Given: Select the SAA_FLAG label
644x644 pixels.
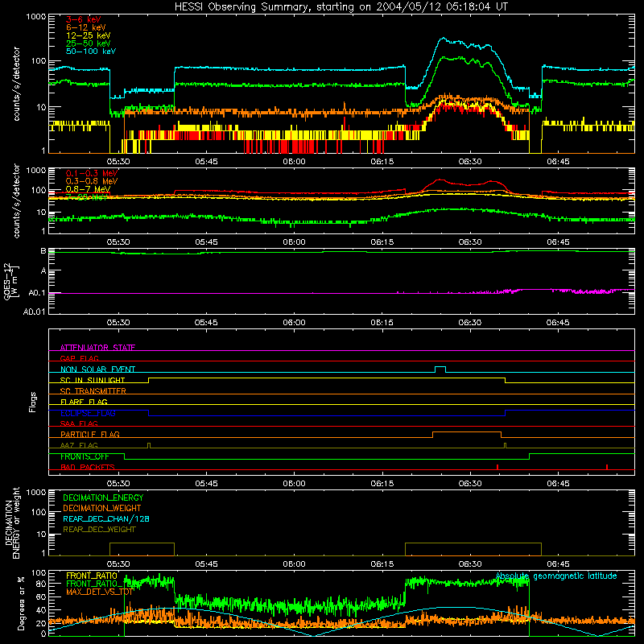Looking at the screenshot, I should pos(79,424).
